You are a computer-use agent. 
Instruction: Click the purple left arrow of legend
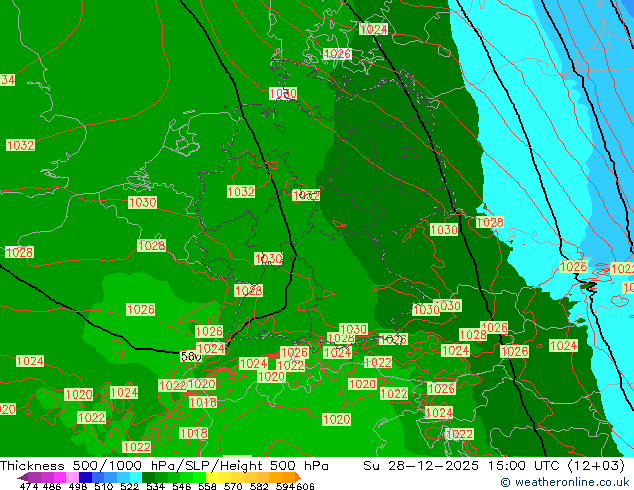22,477
